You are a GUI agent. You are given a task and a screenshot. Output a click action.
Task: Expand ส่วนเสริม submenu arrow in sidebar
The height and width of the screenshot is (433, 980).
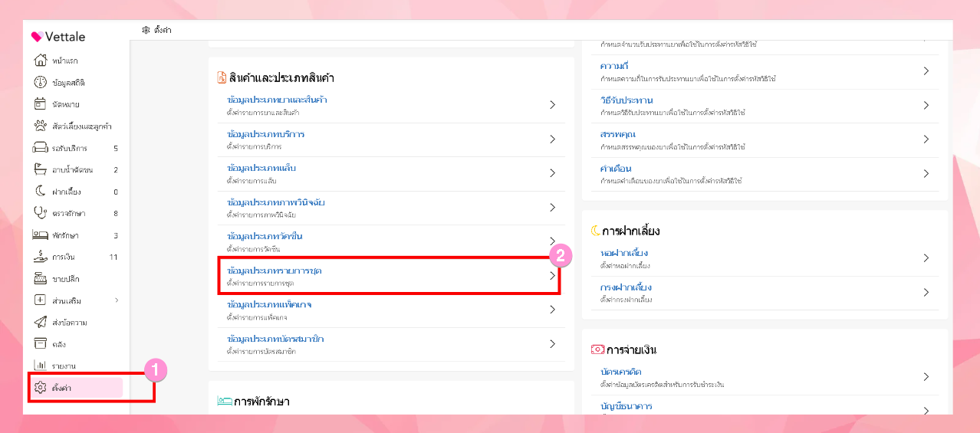117,300
